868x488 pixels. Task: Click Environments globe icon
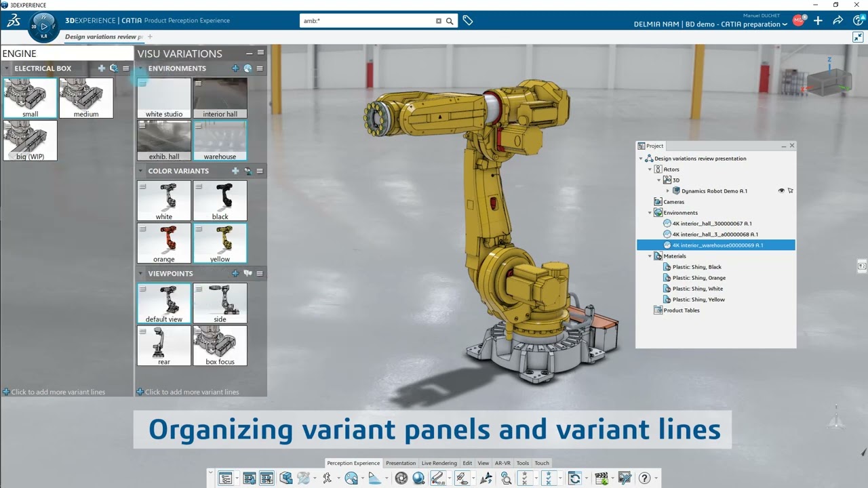[x=248, y=68]
